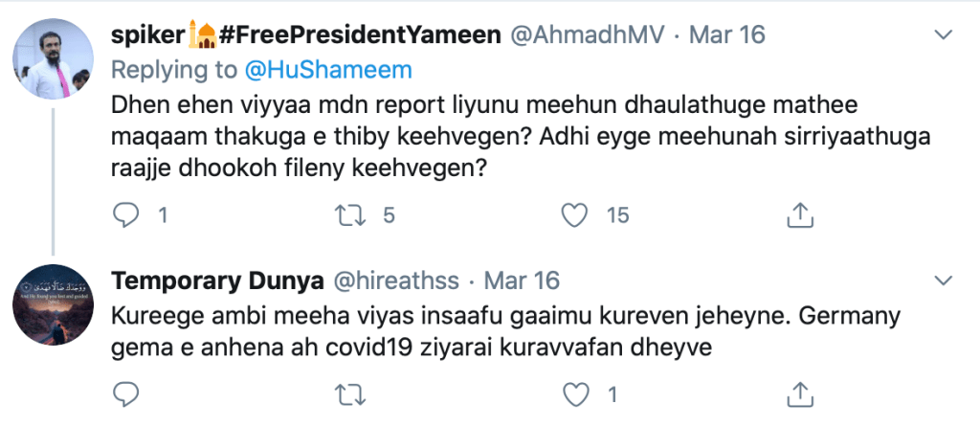The width and height of the screenshot is (980, 427).
Task: Open the @hireathss handle
Action: point(396,281)
